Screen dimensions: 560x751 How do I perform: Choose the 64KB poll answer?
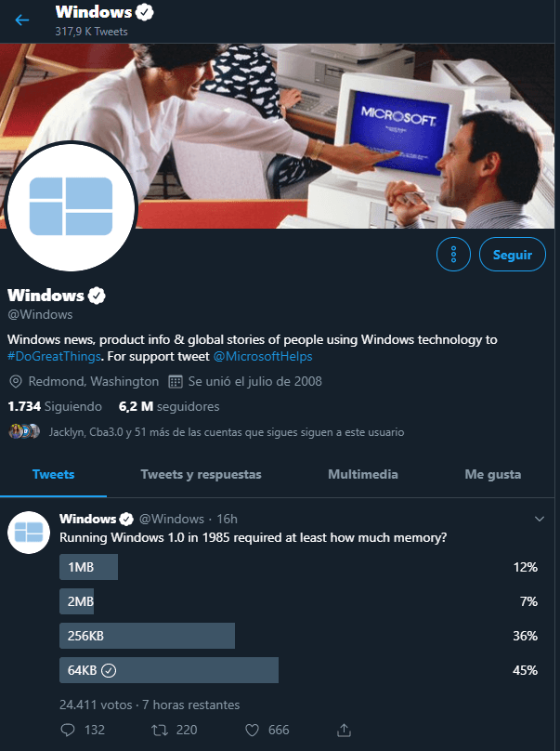point(299,670)
